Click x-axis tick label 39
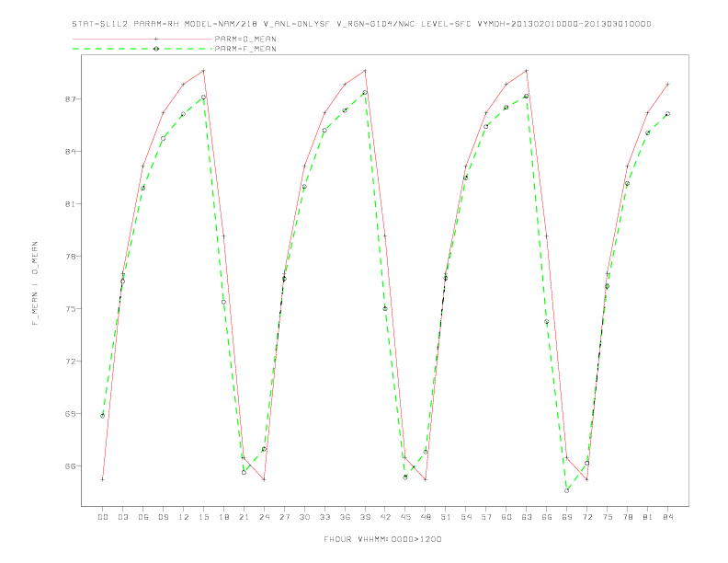The height and width of the screenshot is (563, 728). click(365, 517)
